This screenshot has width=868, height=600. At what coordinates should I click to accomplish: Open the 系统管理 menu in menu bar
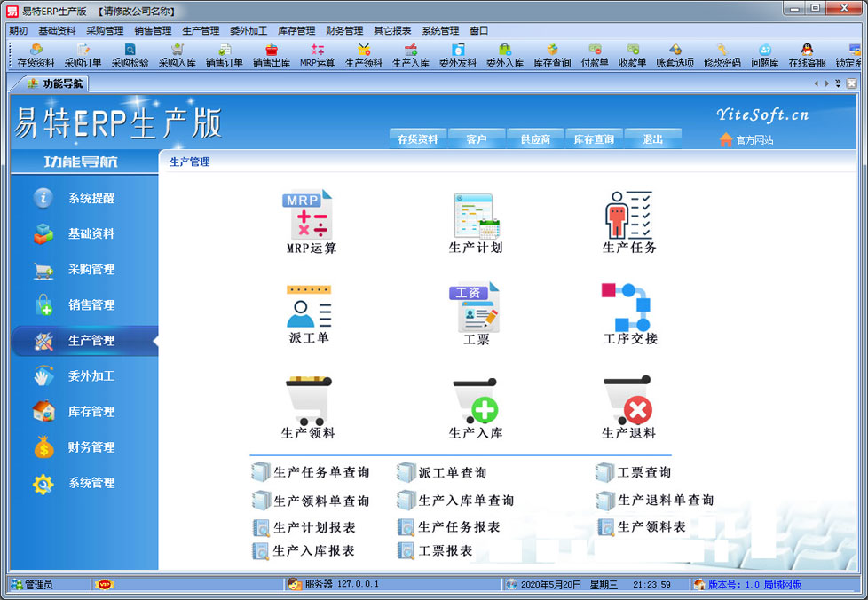440,30
